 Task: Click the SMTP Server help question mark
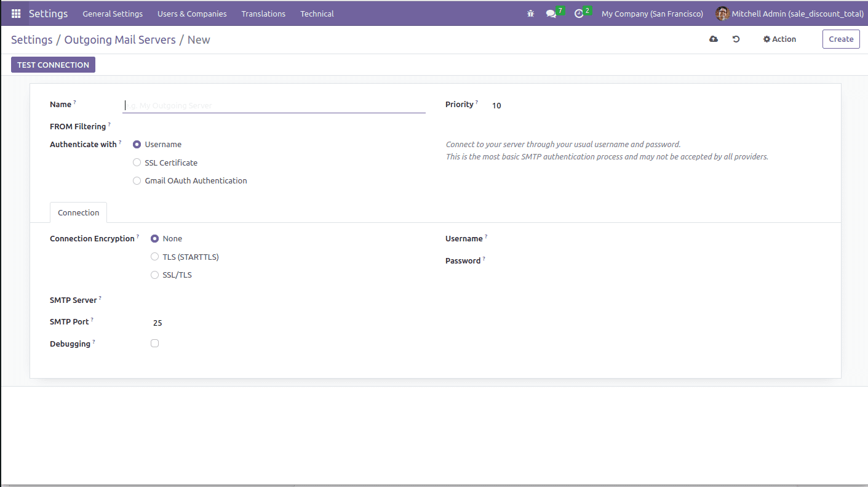100,298
